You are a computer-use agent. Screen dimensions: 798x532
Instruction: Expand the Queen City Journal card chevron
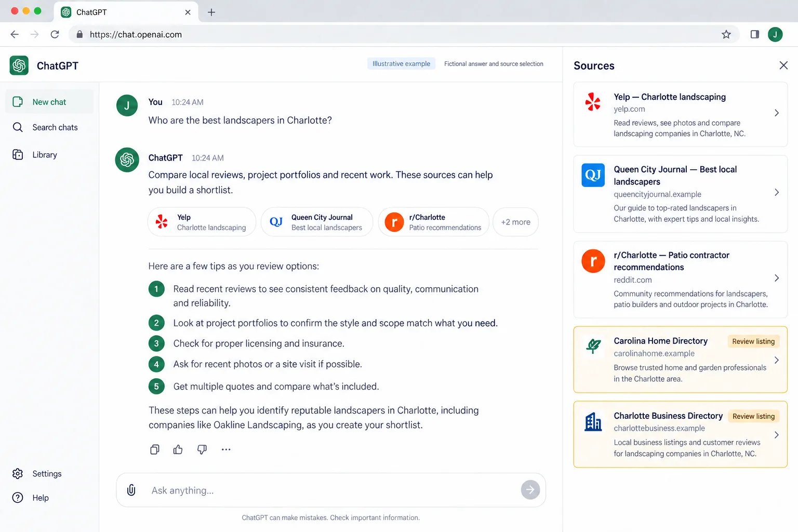777,192
